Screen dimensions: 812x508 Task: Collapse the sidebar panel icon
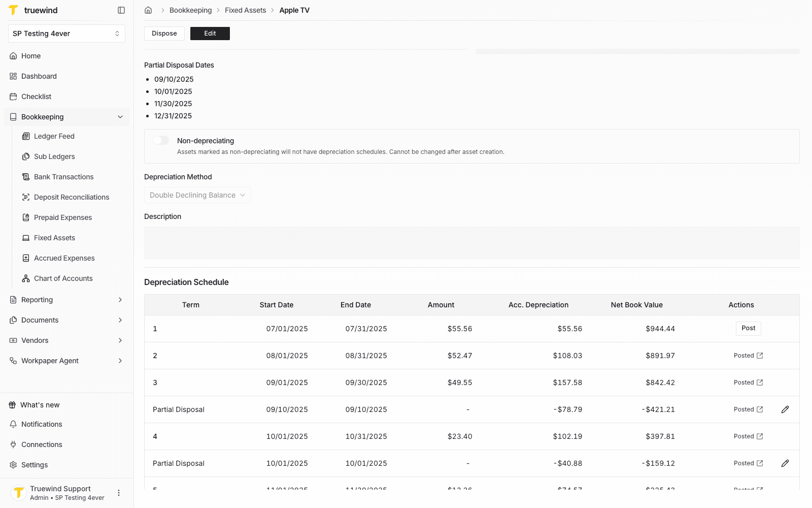click(121, 10)
